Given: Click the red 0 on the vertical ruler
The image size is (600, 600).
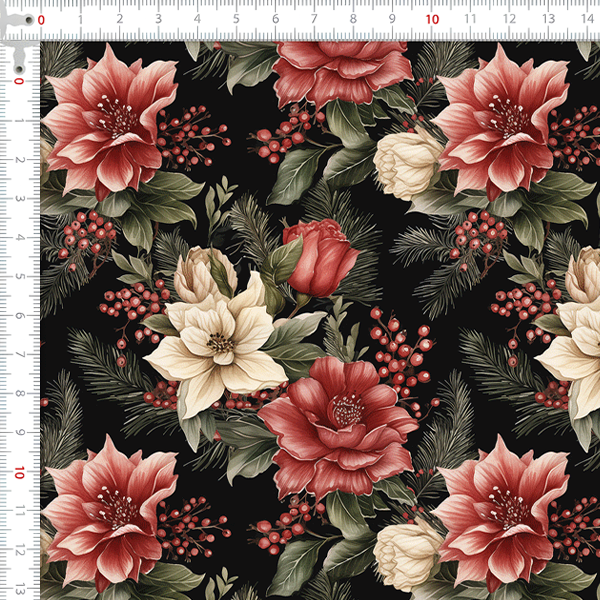Looking at the screenshot, I should click(x=19, y=81).
